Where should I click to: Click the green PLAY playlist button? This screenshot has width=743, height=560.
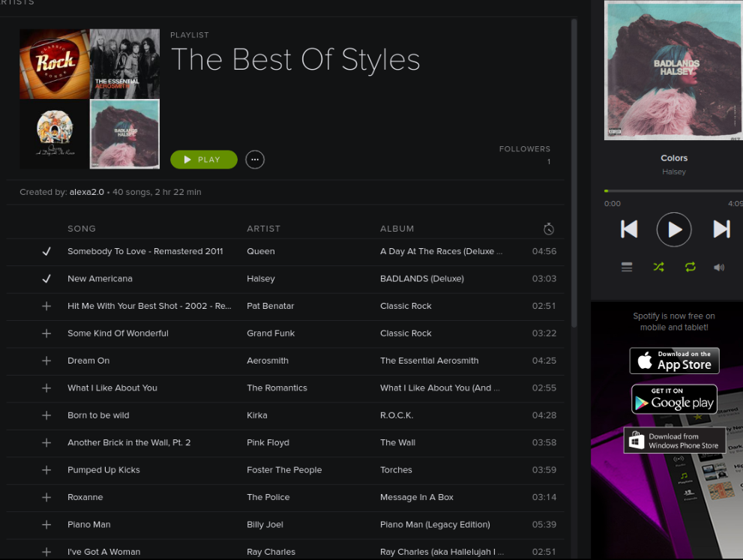click(x=204, y=160)
